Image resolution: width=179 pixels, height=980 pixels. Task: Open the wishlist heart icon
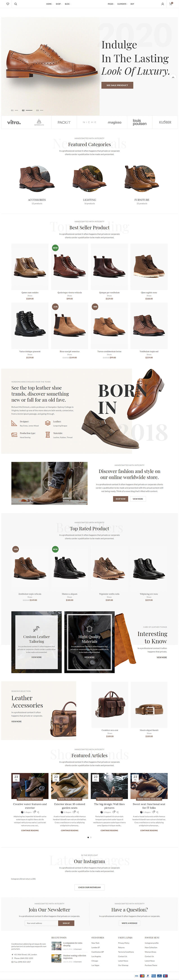pyautogui.click(x=8, y=4)
